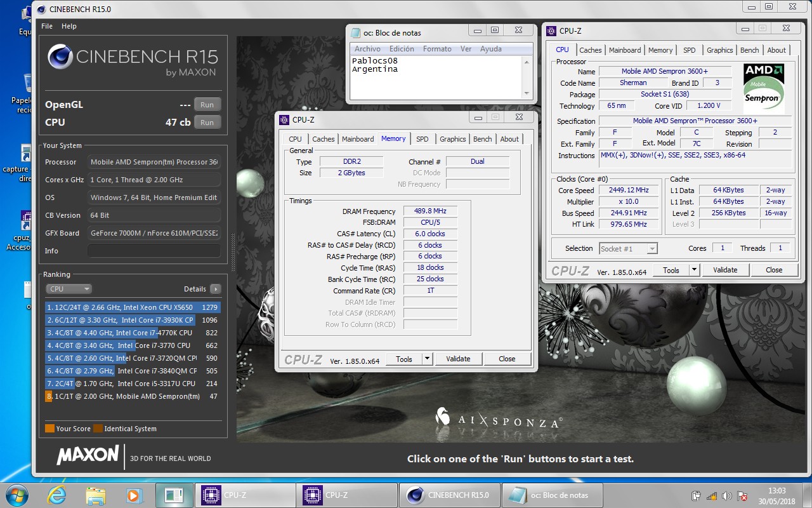
Task: Run the CPU benchmark in Cinebench
Action: (207, 123)
